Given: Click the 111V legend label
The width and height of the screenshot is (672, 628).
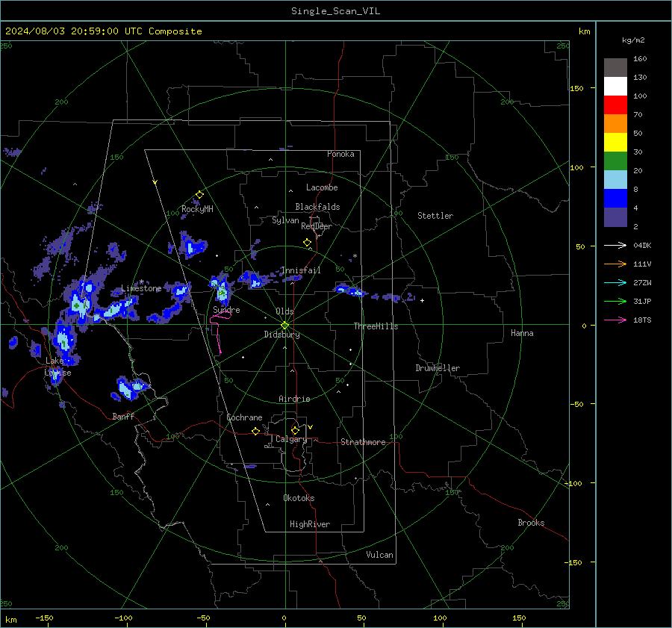Looking at the screenshot, I should point(642,264).
